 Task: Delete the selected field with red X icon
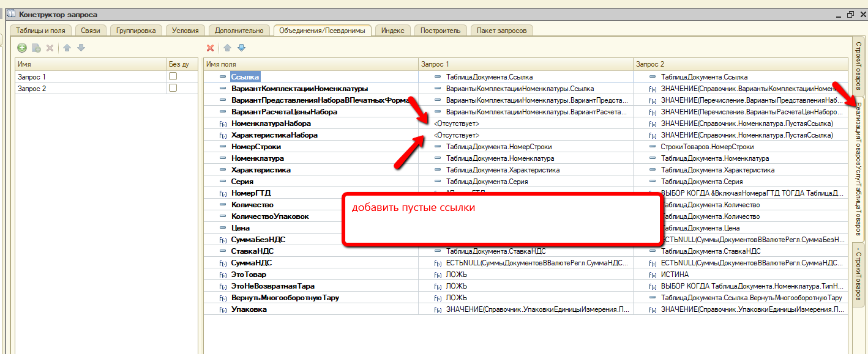211,48
